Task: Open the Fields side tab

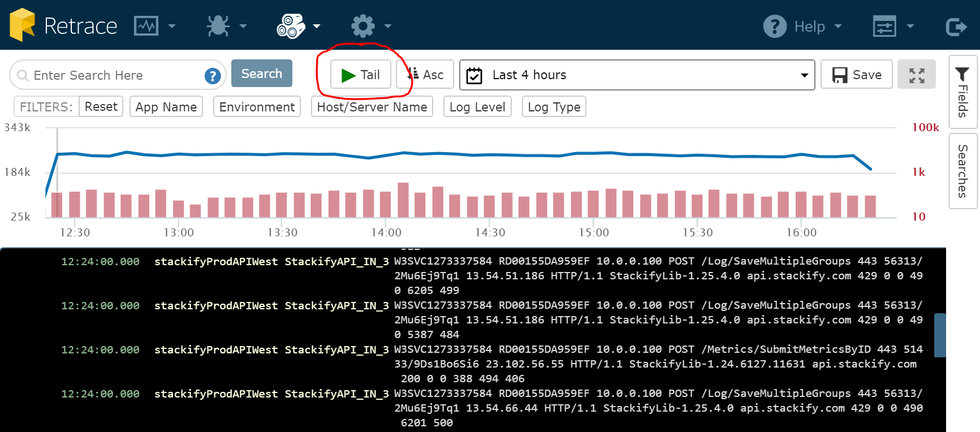Action: 963,93
